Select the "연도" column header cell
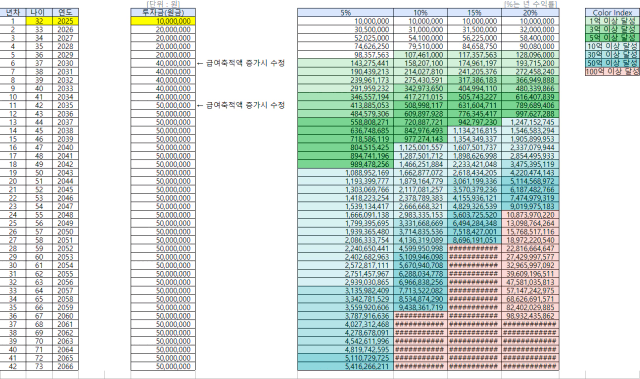This screenshot has width=640, height=379. point(65,13)
